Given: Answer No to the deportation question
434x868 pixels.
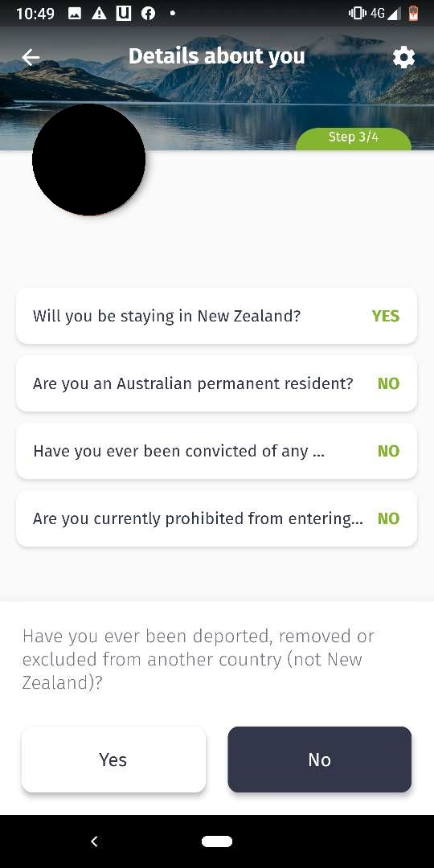Looking at the screenshot, I should (319, 759).
